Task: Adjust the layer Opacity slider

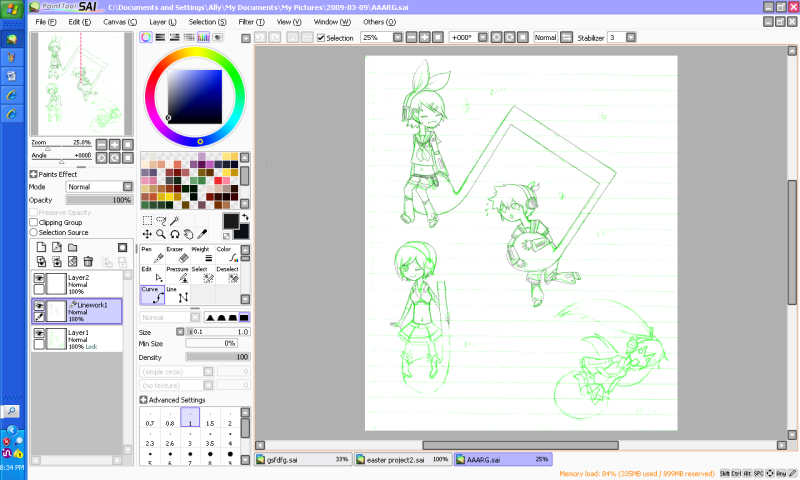Action: coord(99,200)
